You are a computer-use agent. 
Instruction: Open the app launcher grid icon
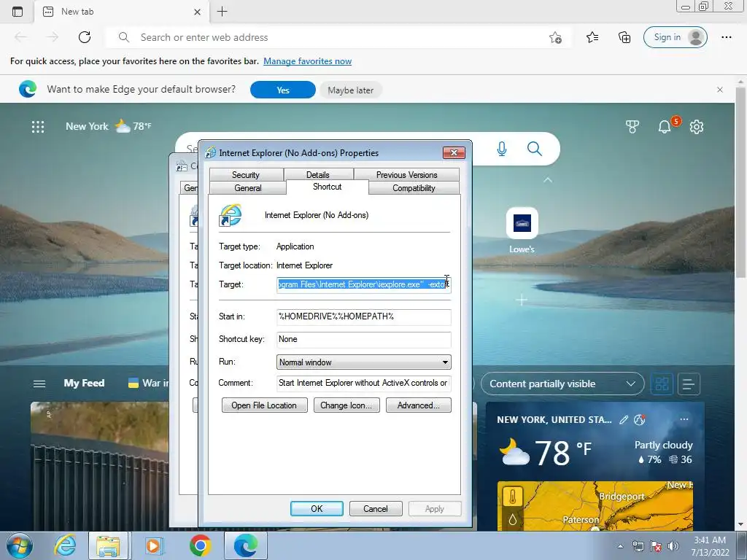pyautogui.click(x=38, y=127)
